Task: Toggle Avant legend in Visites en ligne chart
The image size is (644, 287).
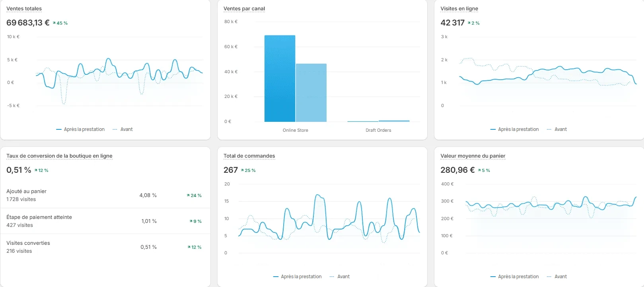Action: pyautogui.click(x=556, y=129)
